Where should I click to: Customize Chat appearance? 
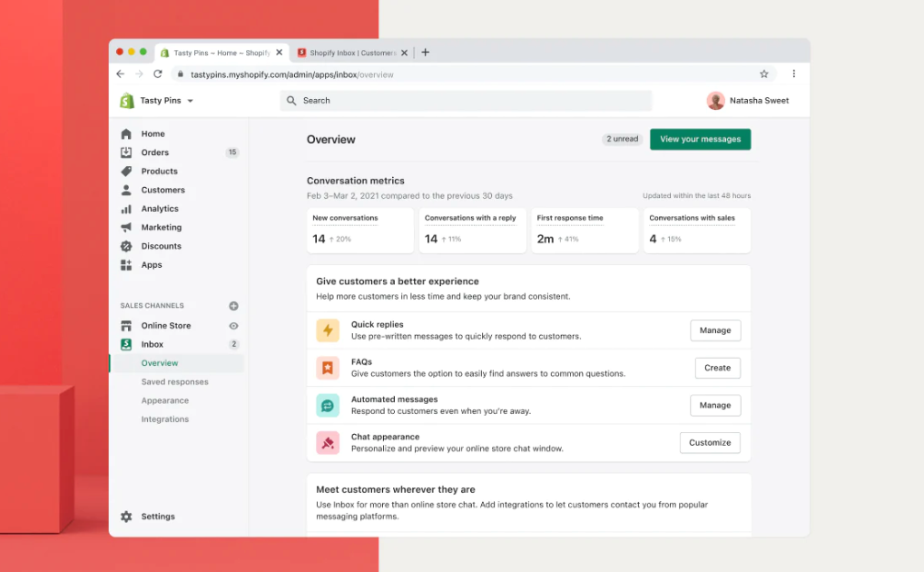coord(710,443)
